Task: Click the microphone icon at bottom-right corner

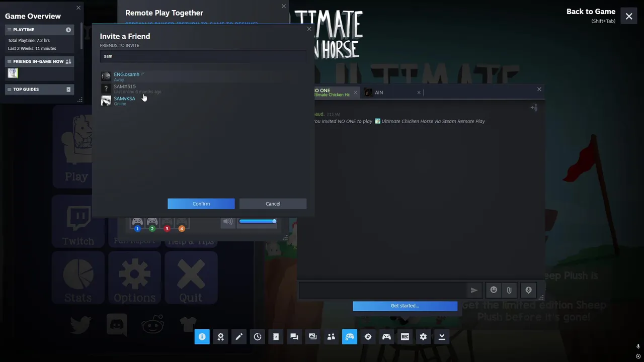Action: [638, 346]
